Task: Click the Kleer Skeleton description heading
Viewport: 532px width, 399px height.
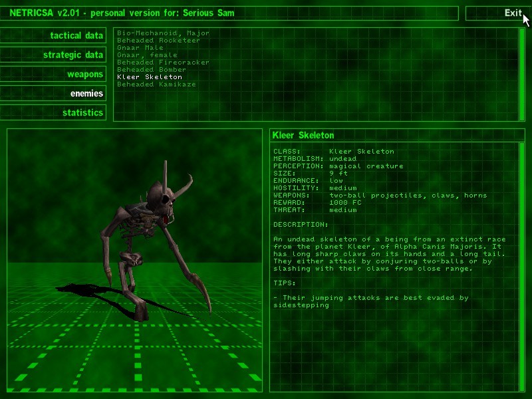Action: [x=303, y=136]
